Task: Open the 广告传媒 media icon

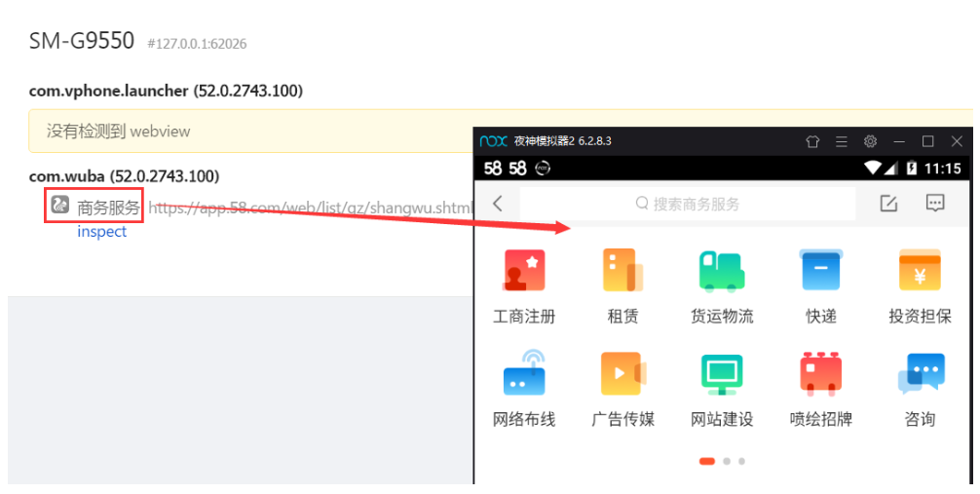Action: 622,373
